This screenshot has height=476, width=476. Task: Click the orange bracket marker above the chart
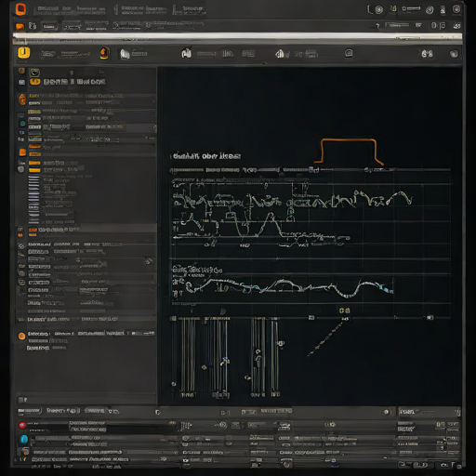[349, 151]
